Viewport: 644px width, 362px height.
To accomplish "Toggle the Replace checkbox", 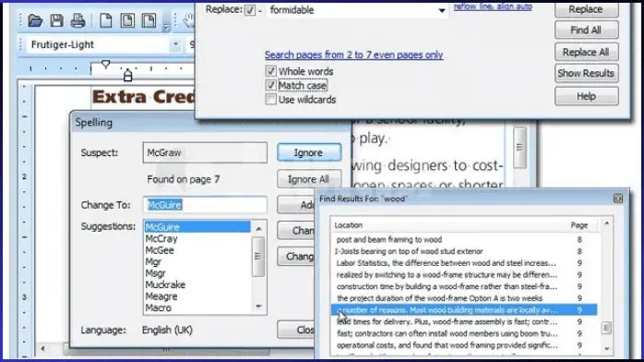I will pyautogui.click(x=249, y=9).
